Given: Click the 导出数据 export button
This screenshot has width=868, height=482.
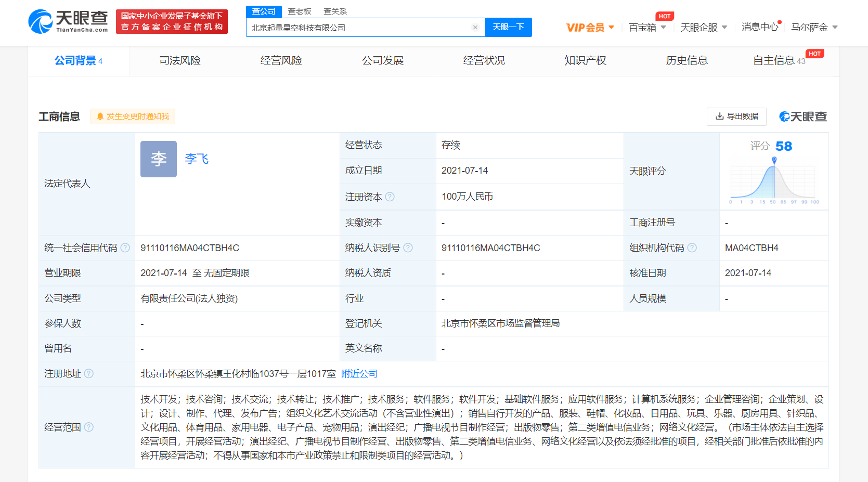Looking at the screenshot, I should (x=736, y=116).
